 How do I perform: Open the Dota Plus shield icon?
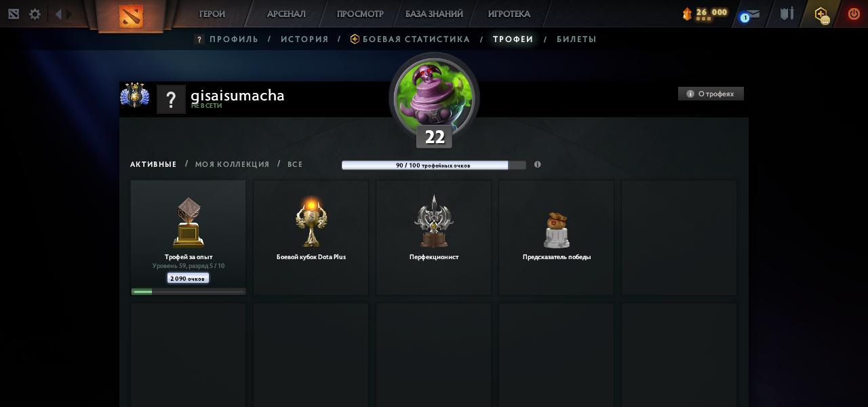click(x=821, y=14)
